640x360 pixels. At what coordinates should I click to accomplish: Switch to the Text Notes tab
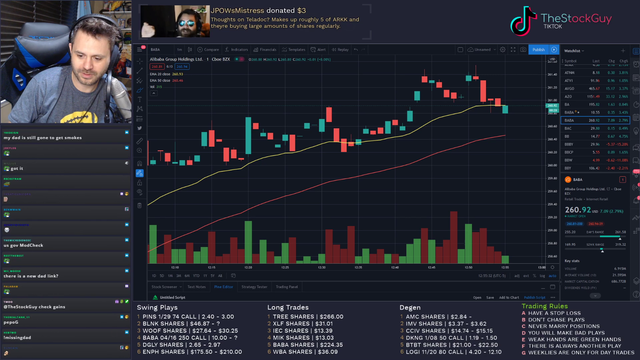pyautogui.click(x=197, y=287)
